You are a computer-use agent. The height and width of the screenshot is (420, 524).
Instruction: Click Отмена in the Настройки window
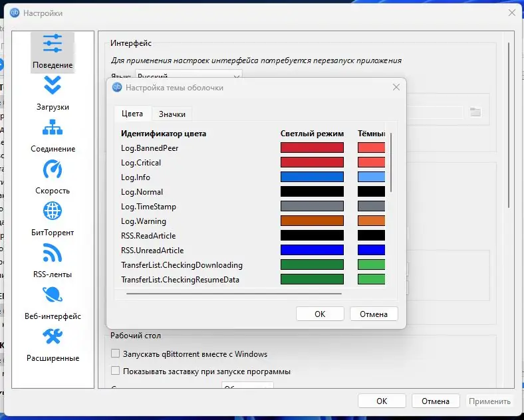click(x=436, y=401)
